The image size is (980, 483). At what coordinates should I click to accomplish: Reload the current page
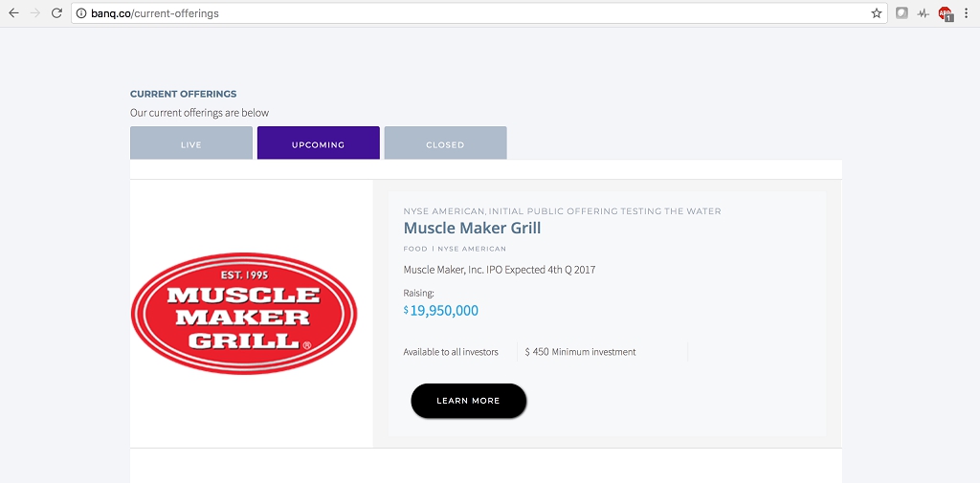pos(56,13)
